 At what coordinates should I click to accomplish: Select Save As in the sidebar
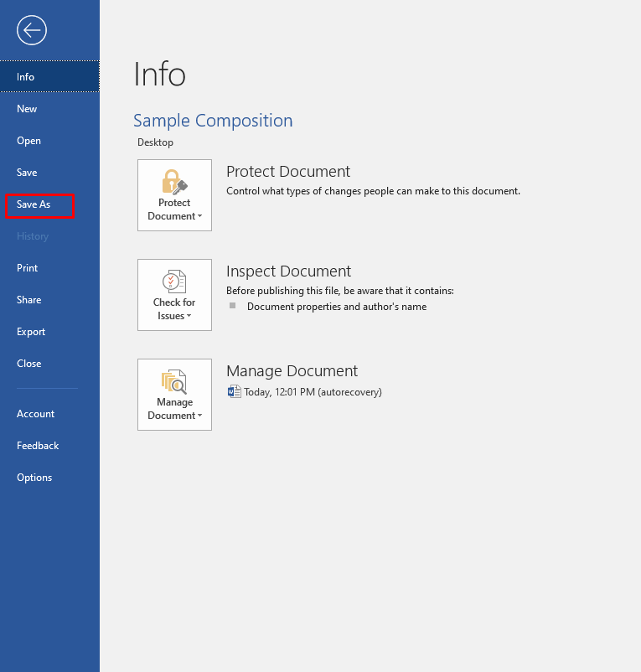[x=49, y=204]
